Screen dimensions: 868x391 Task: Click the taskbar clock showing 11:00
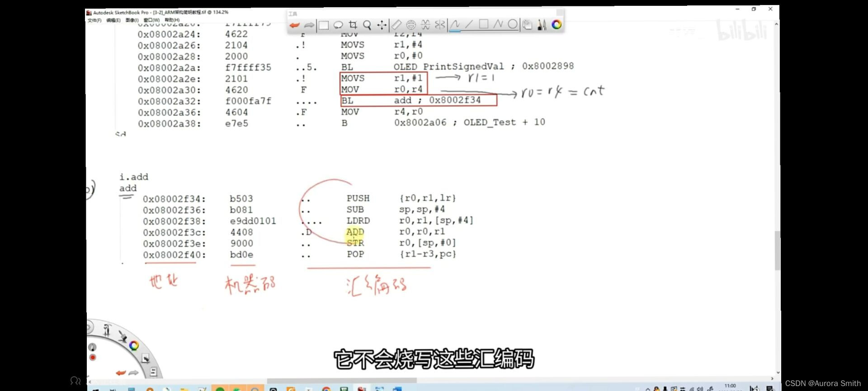pos(730,387)
